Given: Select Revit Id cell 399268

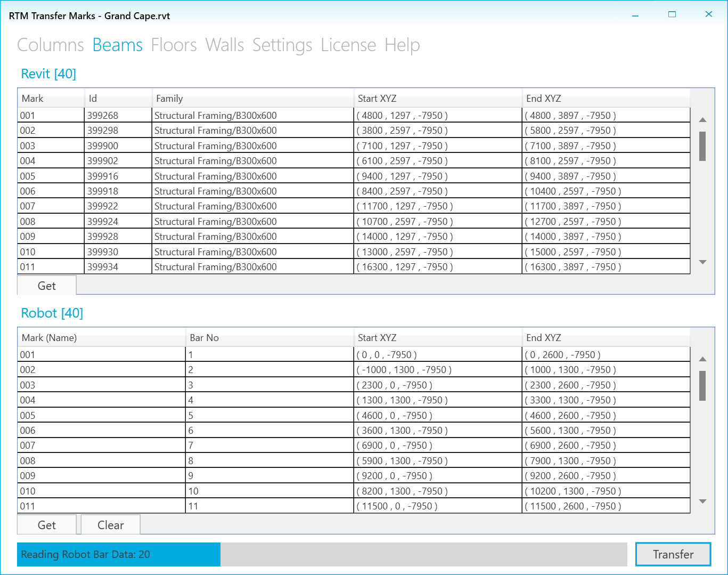Looking at the screenshot, I should [118, 116].
